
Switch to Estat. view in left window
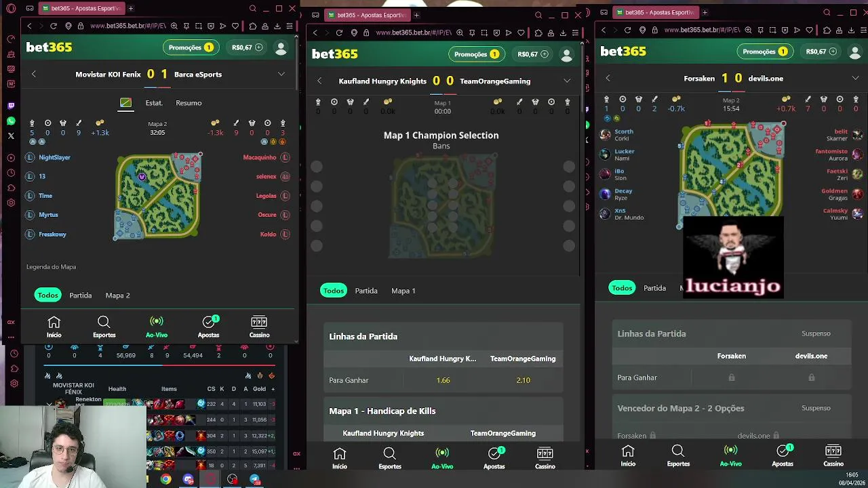pyautogui.click(x=154, y=103)
